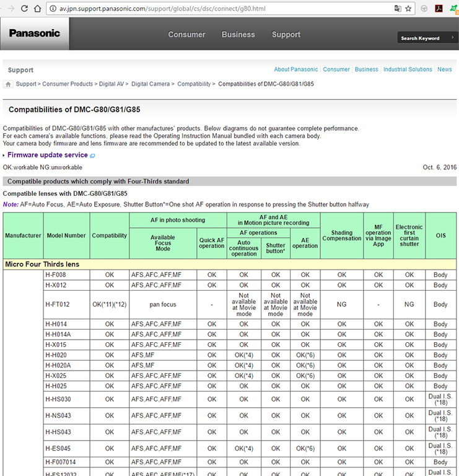459x476 pixels.
Task: Click the external-link icon beside Firmware update service
Action: pos(93,156)
